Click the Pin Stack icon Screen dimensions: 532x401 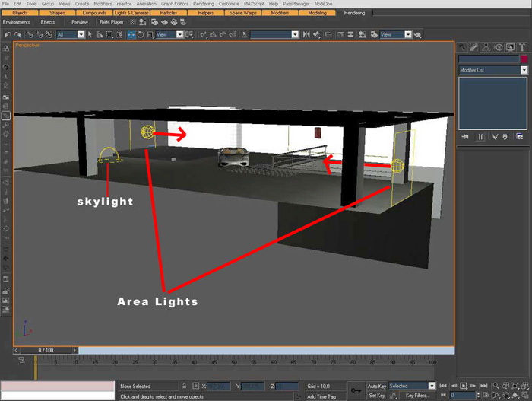click(464, 137)
